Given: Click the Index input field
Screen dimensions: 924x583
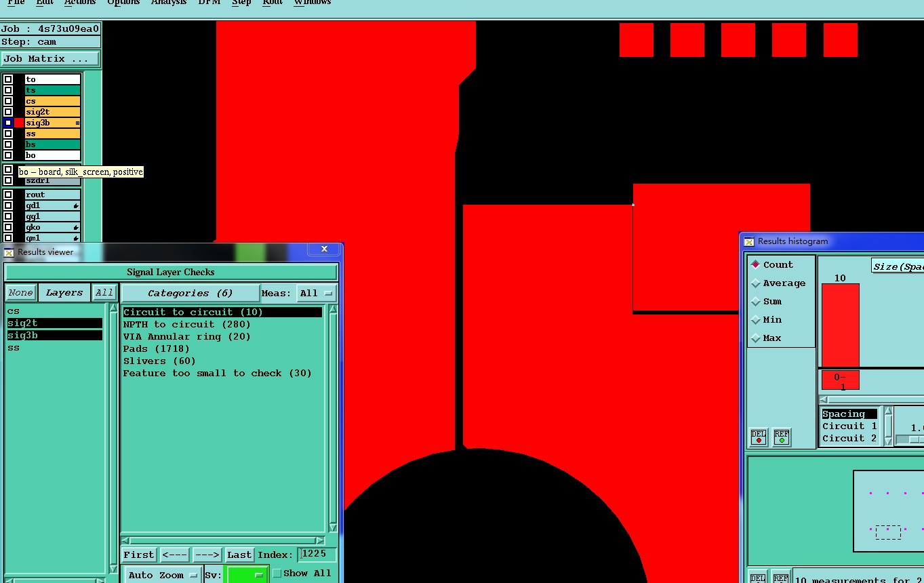Looking at the screenshot, I should (x=317, y=555).
